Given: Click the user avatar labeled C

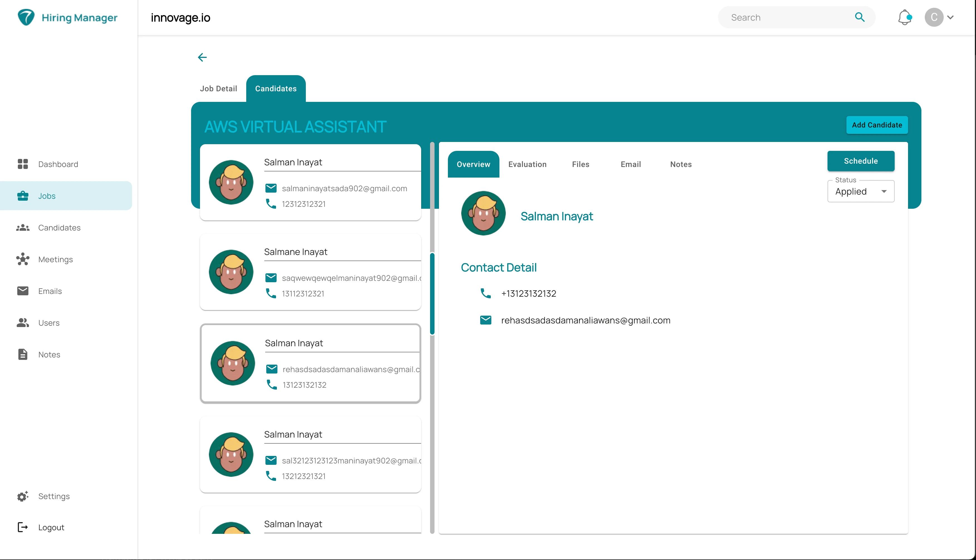Looking at the screenshot, I should [934, 17].
